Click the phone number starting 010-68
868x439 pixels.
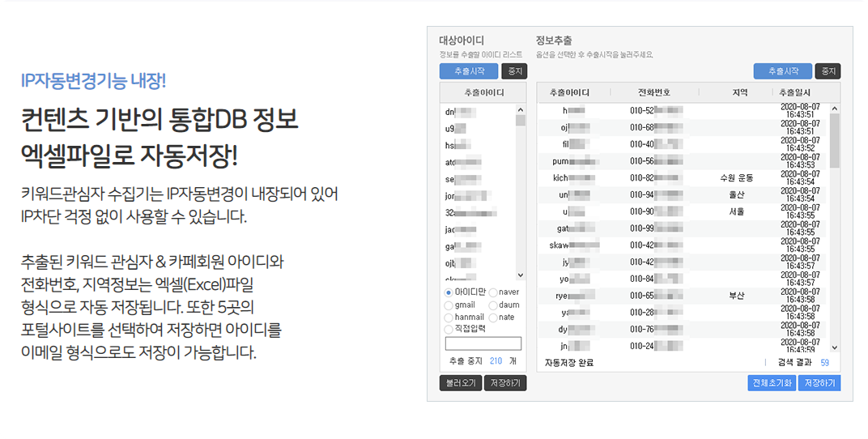tap(656, 128)
